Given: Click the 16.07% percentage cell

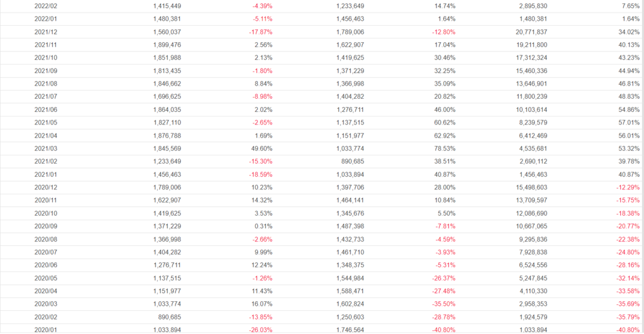Looking at the screenshot, I should (260, 304).
